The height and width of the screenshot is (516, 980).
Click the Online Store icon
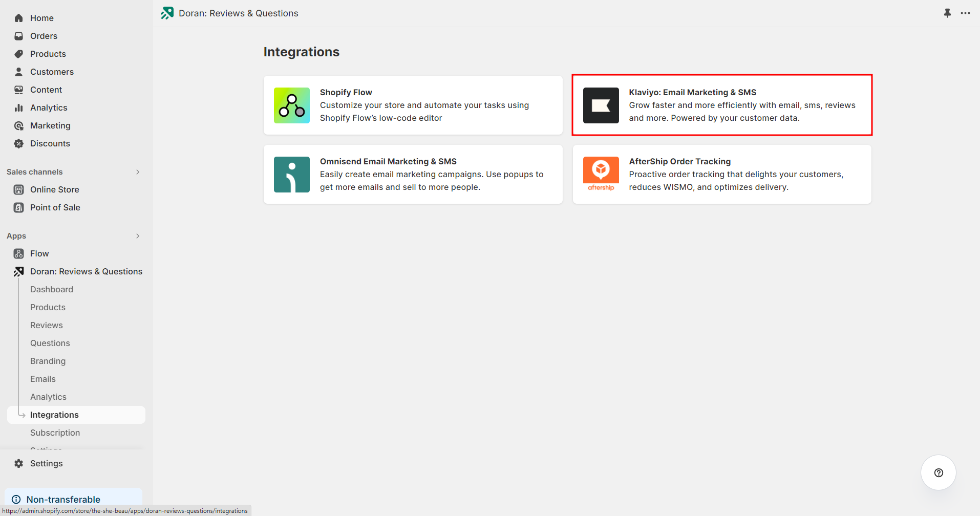click(x=19, y=189)
